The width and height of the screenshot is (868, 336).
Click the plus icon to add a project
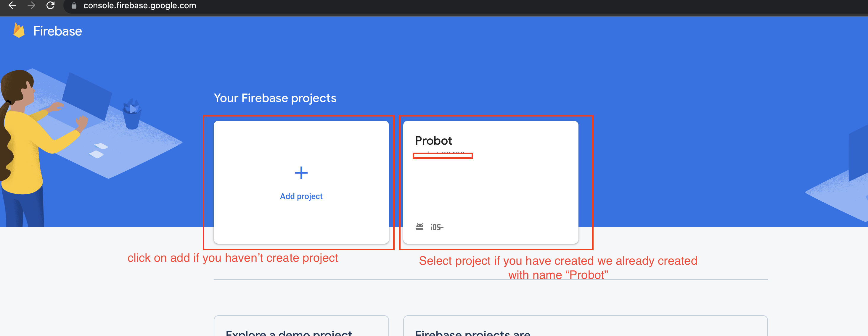(x=301, y=173)
